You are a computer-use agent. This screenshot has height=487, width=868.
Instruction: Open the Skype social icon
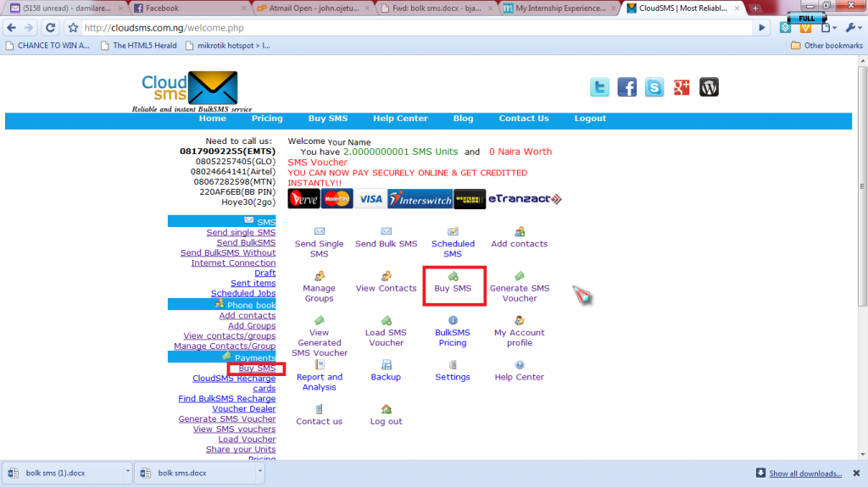click(x=654, y=87)
